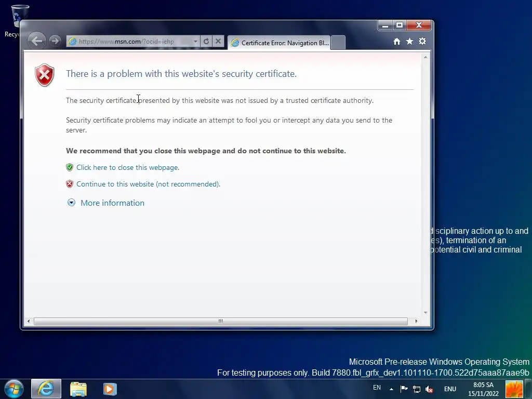Open the clock showing 8:05 SA
Screen dimensions: 532x399
click(x=484, y=389)
